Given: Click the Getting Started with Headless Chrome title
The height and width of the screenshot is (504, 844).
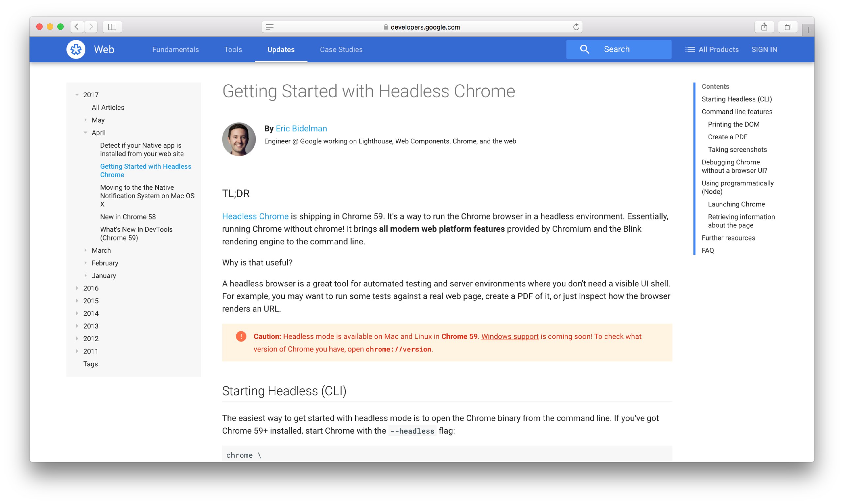Looking at the screenshot, I should 369,91.
